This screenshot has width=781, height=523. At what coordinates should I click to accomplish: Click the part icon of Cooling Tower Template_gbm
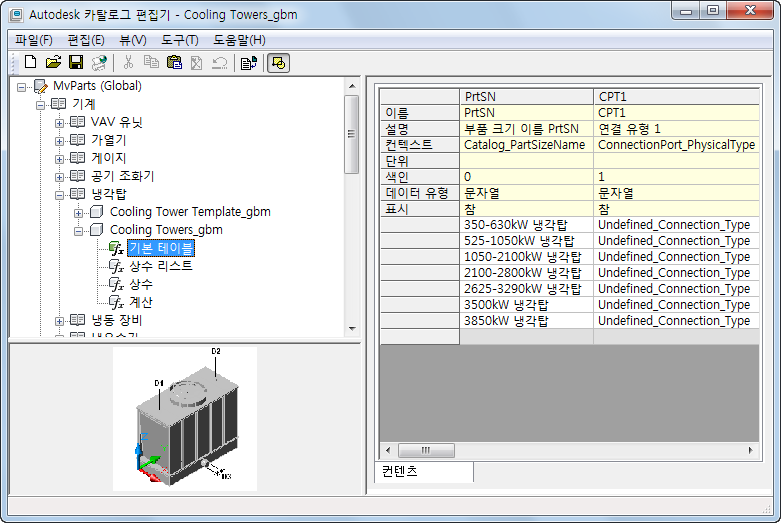pos(97,212)
